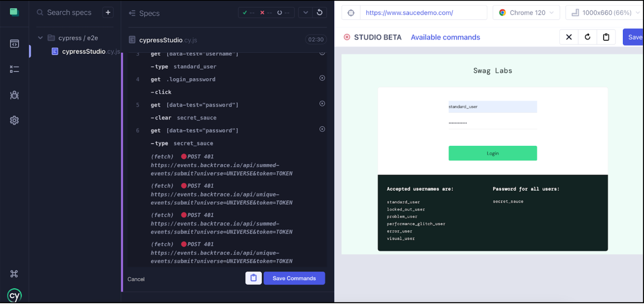This screenshot has width=644, height=305.
Task: Click the plus icon to add new spec
Action: pos(108,13)
